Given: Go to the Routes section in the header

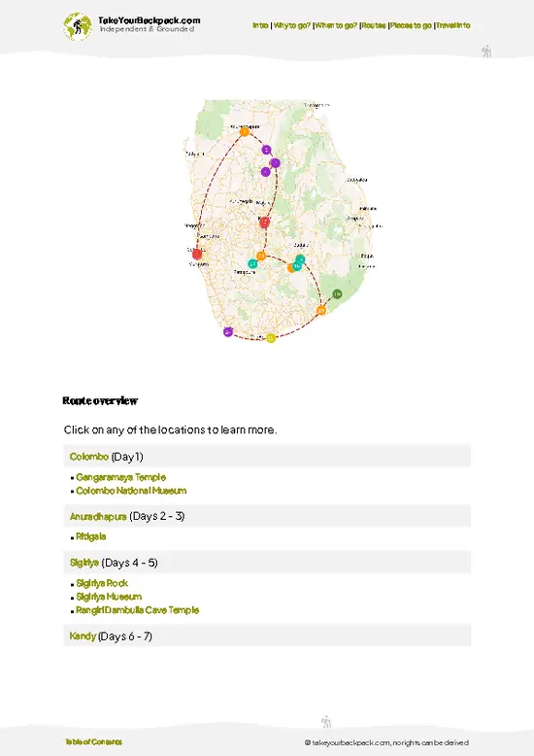Looking at the screenshot, I should [x=374, y=25].
